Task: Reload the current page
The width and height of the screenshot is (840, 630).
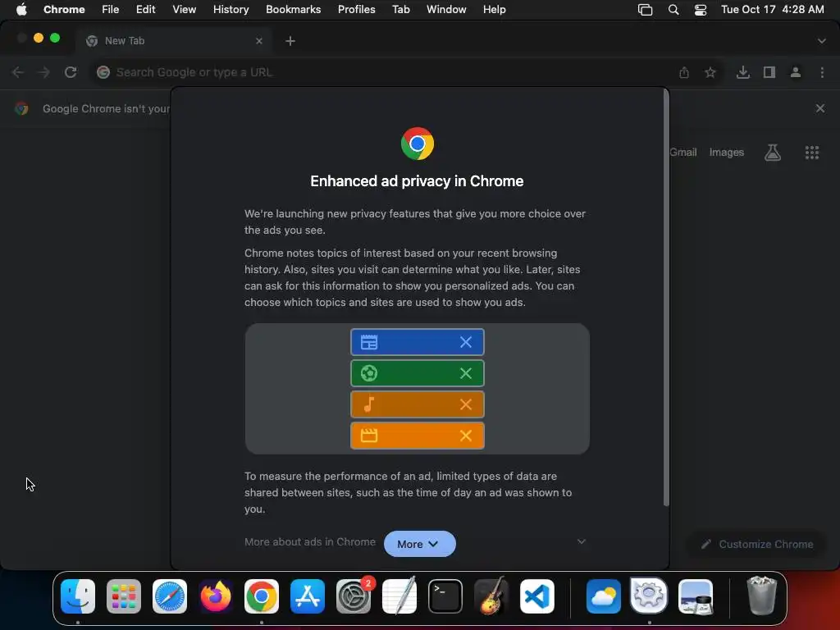Action: [x=71, y=72]
